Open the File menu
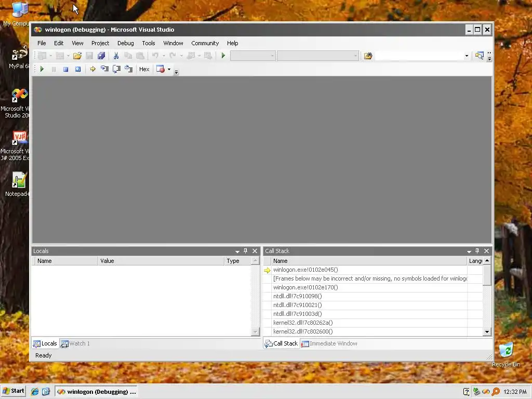The image size is (532, 399). [42, 43]
